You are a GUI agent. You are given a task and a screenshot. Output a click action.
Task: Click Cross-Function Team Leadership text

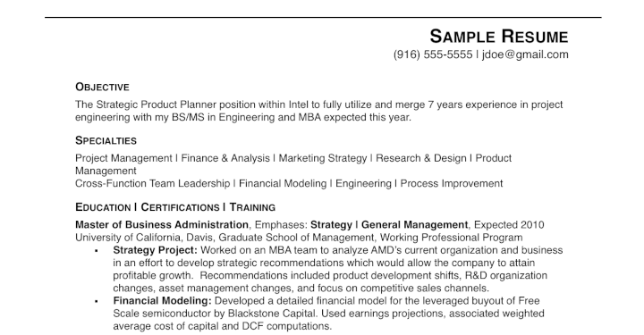152,183
